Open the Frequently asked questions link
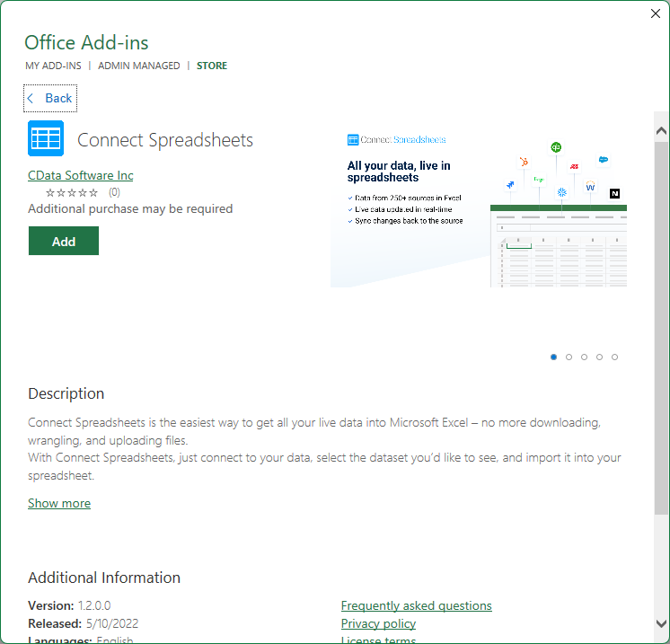The height and width of the screenshot is (644, 670). coord(416,605)
